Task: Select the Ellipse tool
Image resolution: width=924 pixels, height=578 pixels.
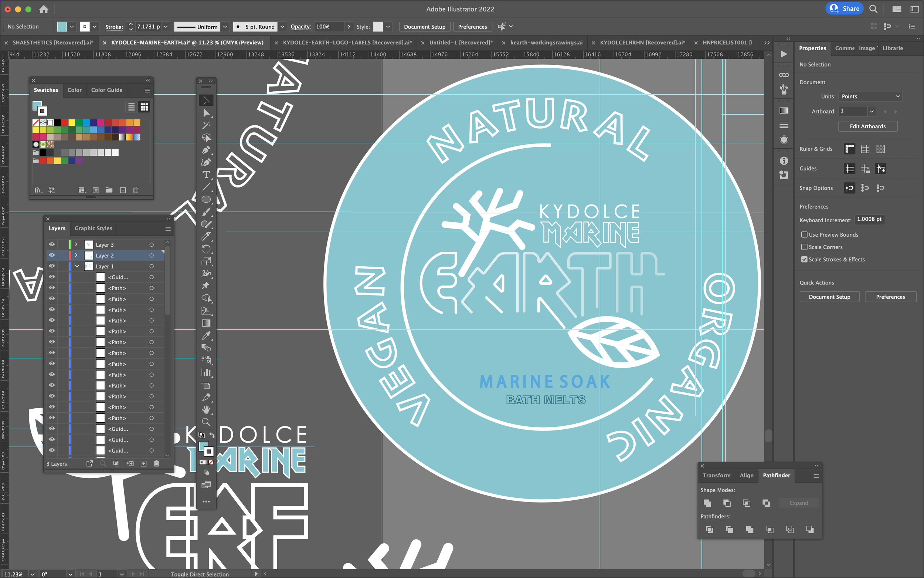Action: click(206, 199)
